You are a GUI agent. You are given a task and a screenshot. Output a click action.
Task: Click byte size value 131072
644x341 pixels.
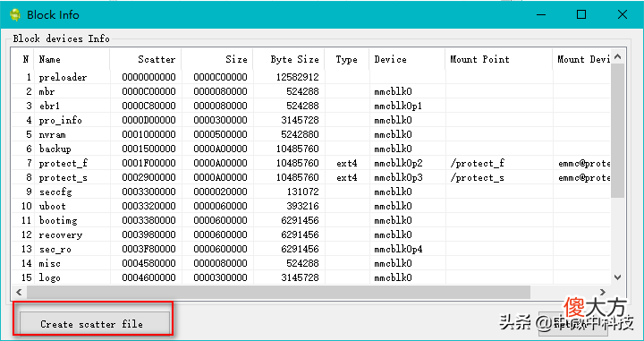[x=302, y=192]
